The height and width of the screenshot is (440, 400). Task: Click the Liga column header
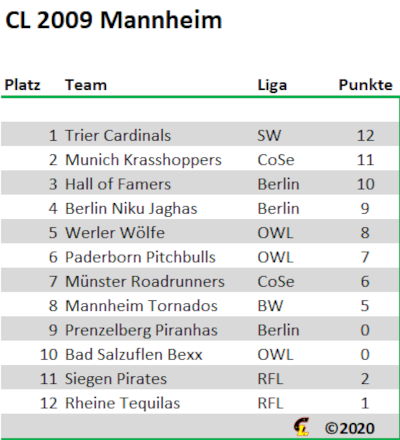272,85
